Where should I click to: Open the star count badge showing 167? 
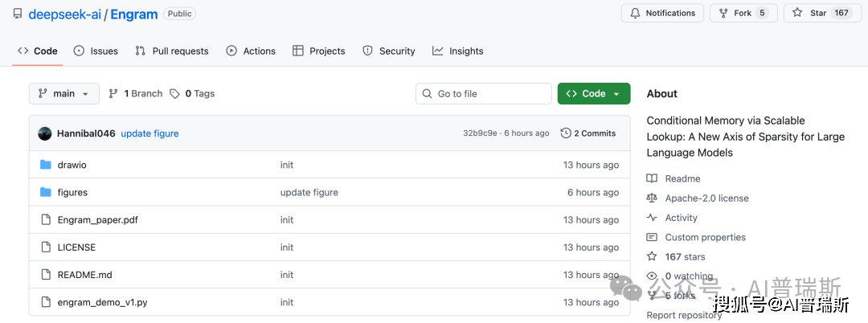pyautogui.click(x=841, y=13)
